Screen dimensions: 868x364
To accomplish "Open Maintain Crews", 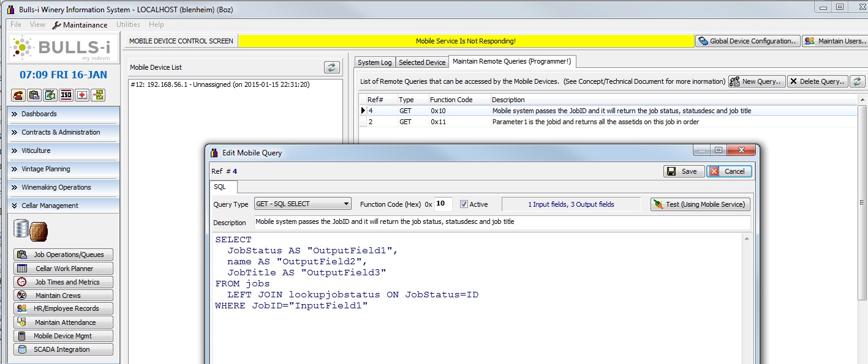I will click(63, 295).
